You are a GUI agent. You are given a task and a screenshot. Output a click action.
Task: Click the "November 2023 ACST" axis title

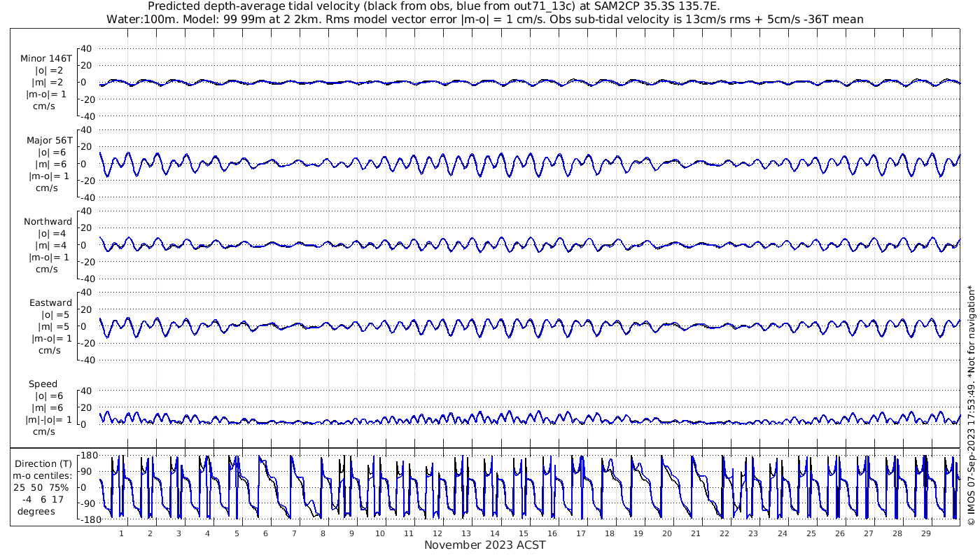point(484,545)
